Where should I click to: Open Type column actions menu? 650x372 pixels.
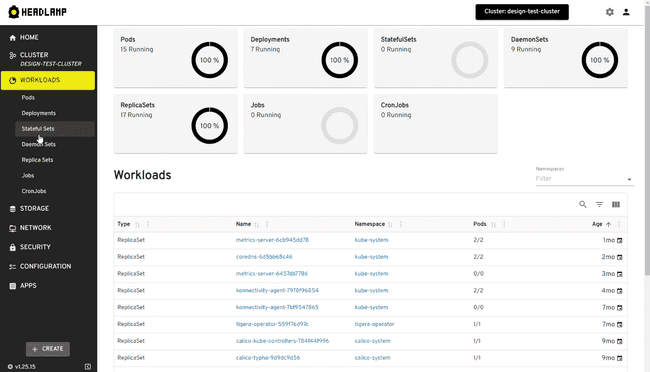click(x=148, y=224)
